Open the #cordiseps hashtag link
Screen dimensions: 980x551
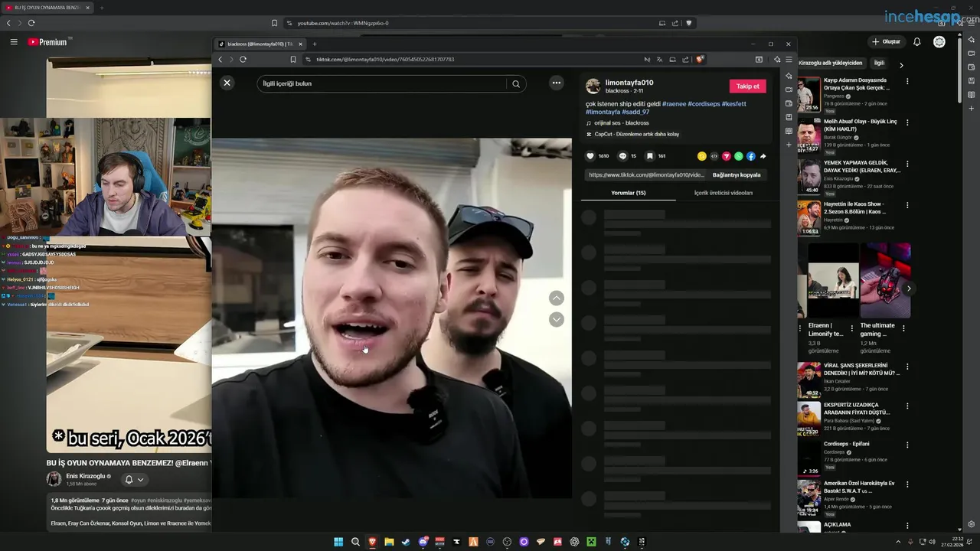704,104
